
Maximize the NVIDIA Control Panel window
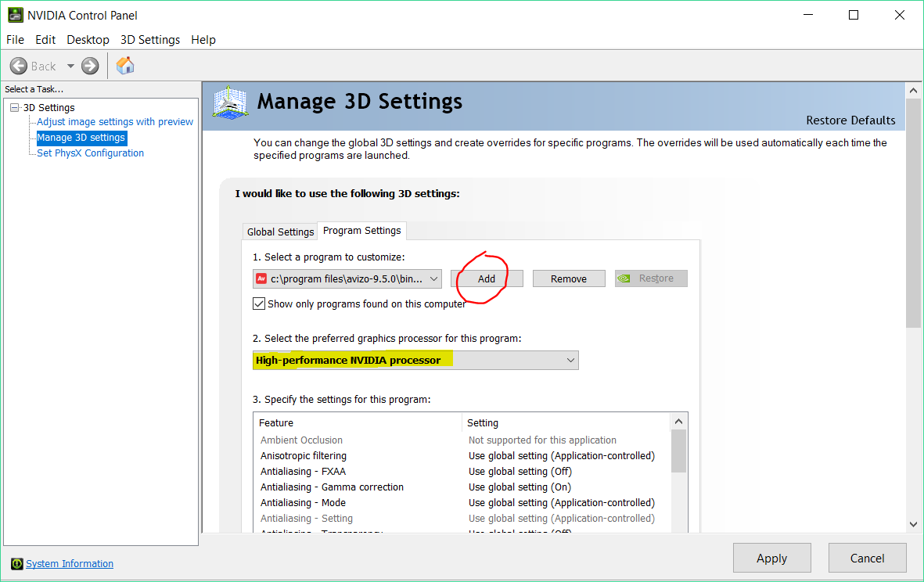point(854,15)
